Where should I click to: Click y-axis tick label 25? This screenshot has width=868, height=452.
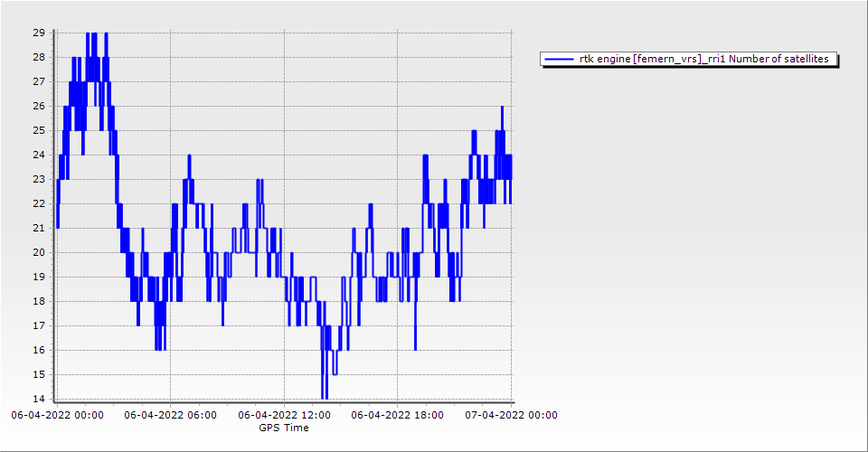[39, 130]
